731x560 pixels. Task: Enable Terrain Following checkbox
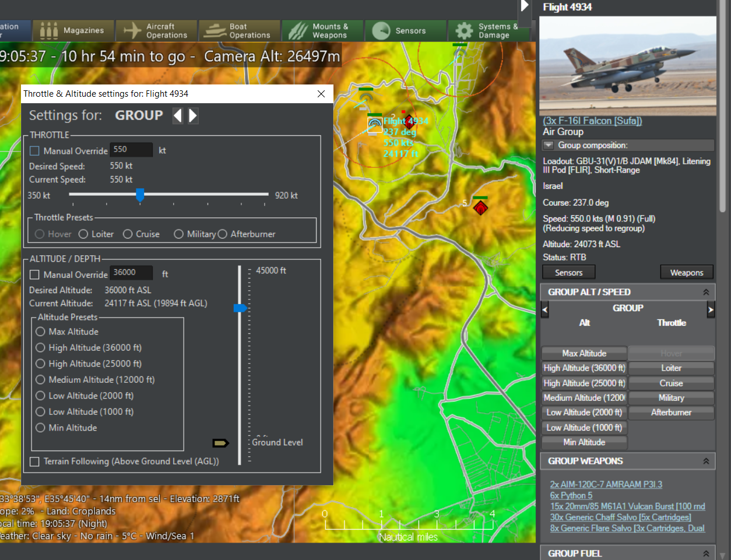coord(35,462)
